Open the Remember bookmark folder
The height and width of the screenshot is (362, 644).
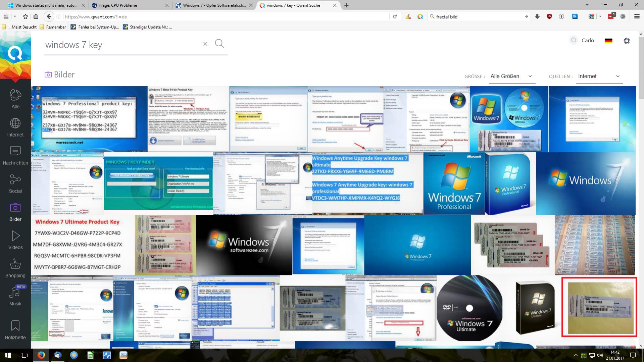click(x=53, y=27)
